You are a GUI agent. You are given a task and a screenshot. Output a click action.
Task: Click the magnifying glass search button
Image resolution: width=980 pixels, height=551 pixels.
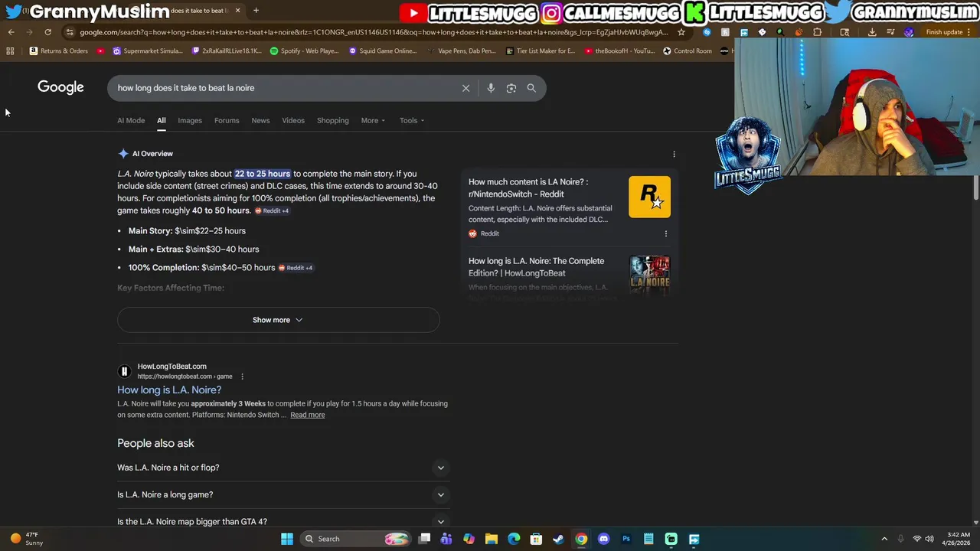pos(531,88)
